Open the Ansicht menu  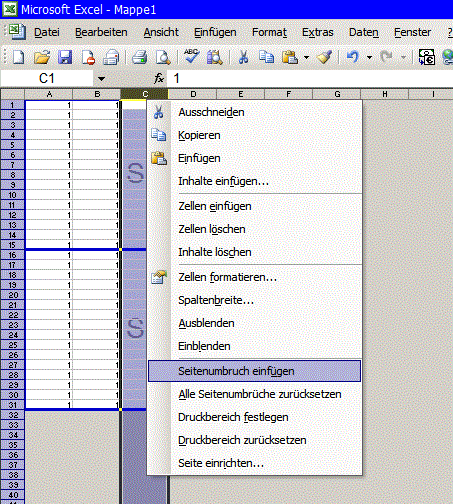click(161, 32)
